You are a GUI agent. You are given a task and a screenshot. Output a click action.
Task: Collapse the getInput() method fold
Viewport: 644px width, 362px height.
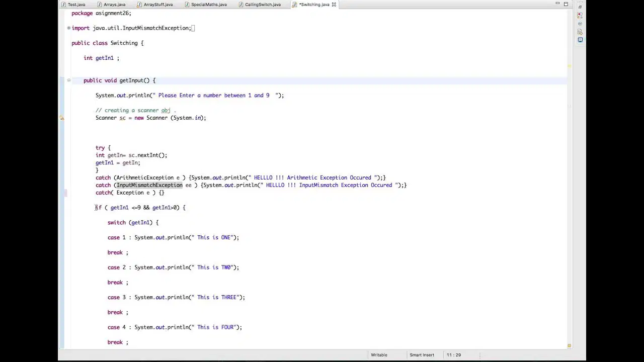[x=68, y=80]
